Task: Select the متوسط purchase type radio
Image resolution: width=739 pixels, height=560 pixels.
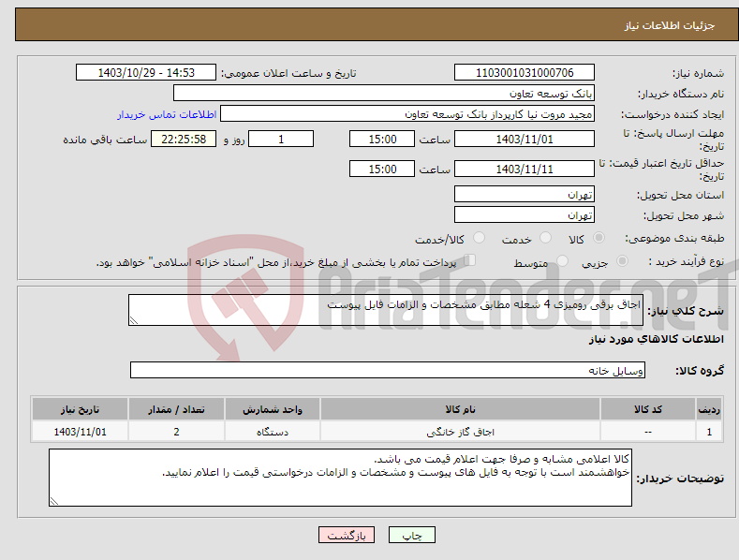Action: [562, 261]
